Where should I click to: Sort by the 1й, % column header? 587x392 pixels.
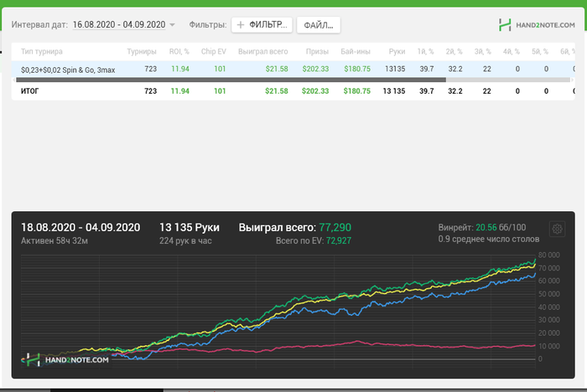click(426, 52)
